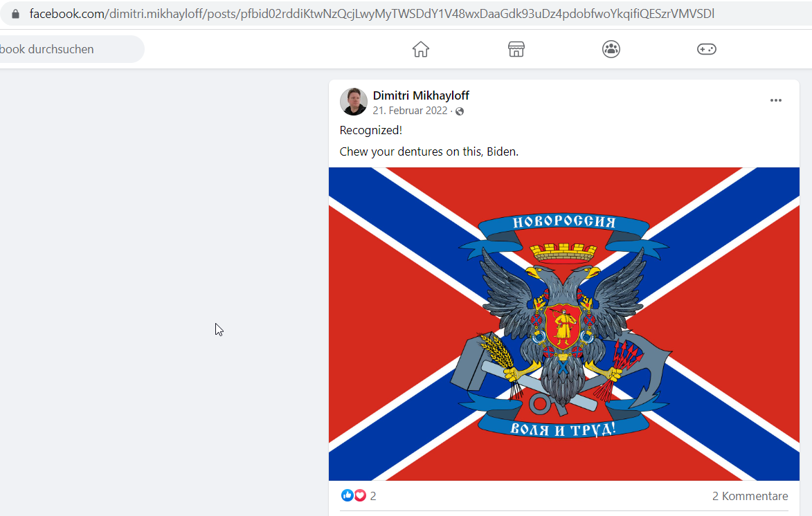Viewport: 812px width, 516px height.
Task: Click the 'Chew your dentures' post text line
Action: point(428,151)
